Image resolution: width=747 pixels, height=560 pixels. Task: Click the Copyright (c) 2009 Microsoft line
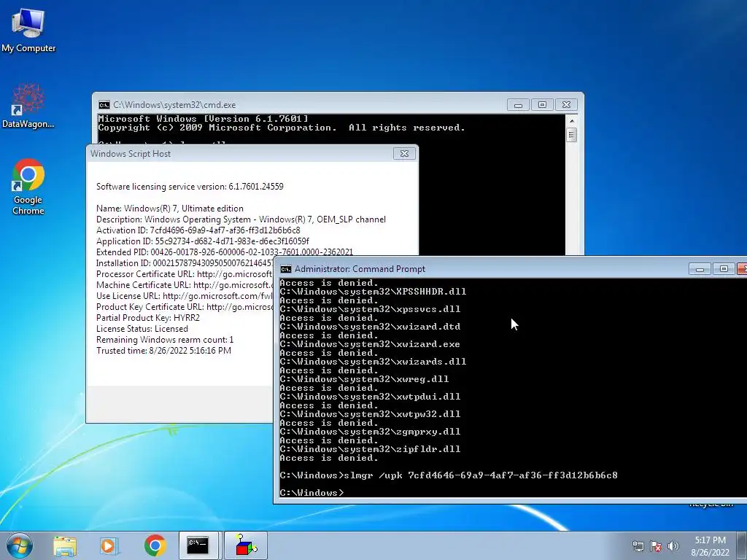tap(281, 128)
